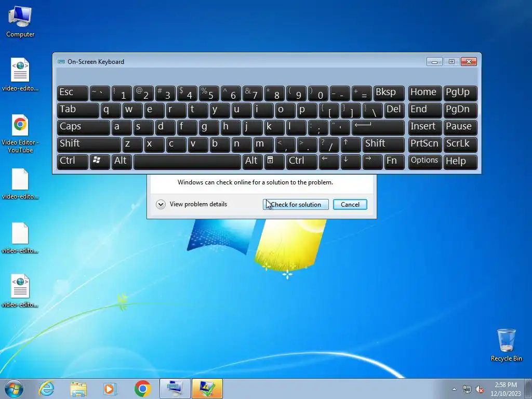Viewport: 532px width, 399px height.
Task: Click the forward slash key
Action: [x=329, y=144]
